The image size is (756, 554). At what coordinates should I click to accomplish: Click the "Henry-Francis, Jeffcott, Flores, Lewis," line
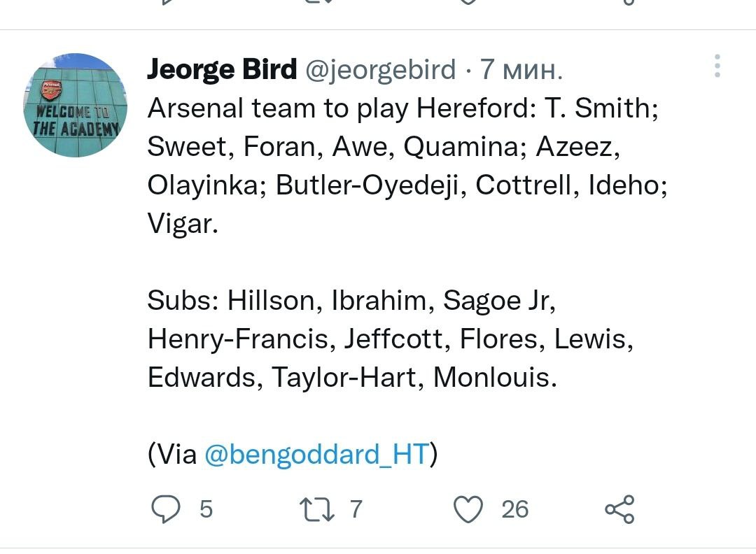[x=391, y=339]
